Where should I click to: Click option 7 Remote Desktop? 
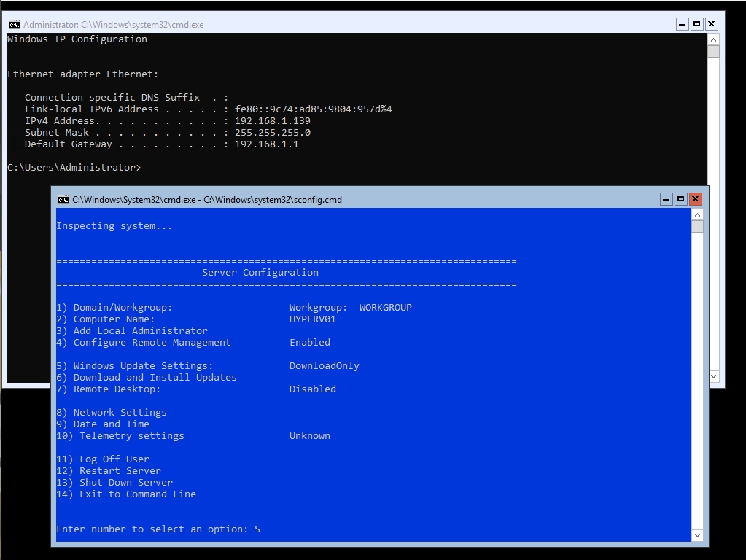[109, 389]
